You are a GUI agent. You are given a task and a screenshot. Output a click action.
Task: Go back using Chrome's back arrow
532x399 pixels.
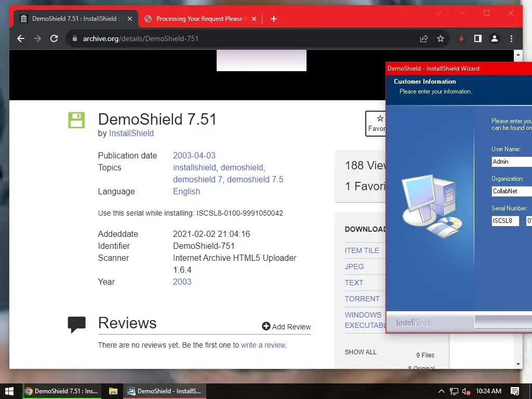[21, 38]
